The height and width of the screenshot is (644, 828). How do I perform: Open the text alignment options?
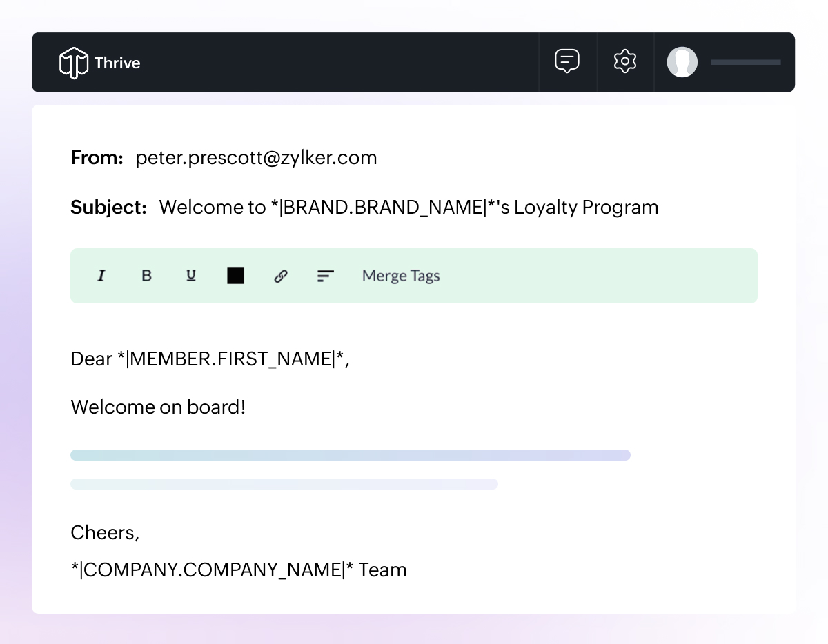click(x=326, y=276)
